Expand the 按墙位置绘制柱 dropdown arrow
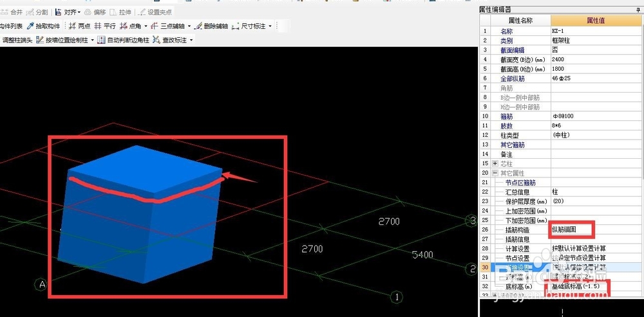644x317 pixels. tap(92, 41)
